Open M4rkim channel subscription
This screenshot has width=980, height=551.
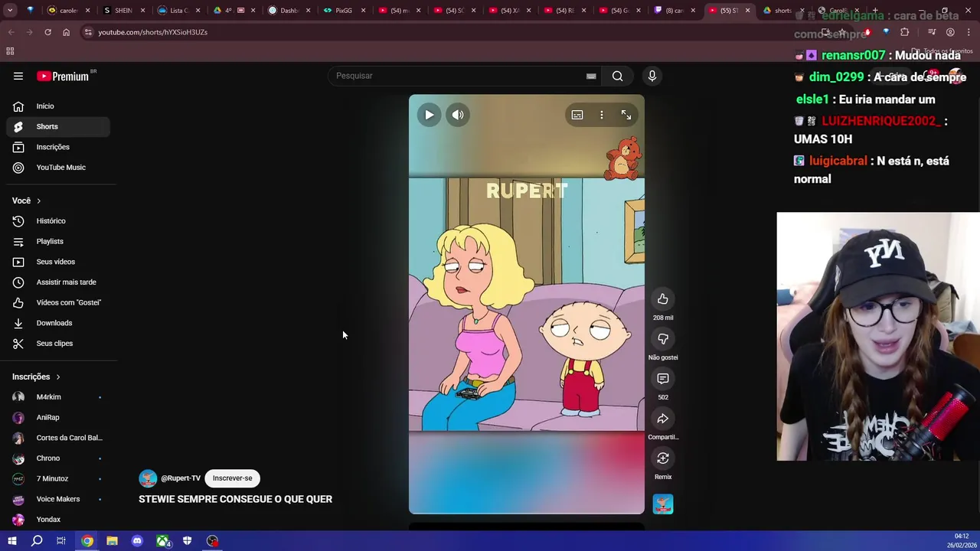pos(58,397)
